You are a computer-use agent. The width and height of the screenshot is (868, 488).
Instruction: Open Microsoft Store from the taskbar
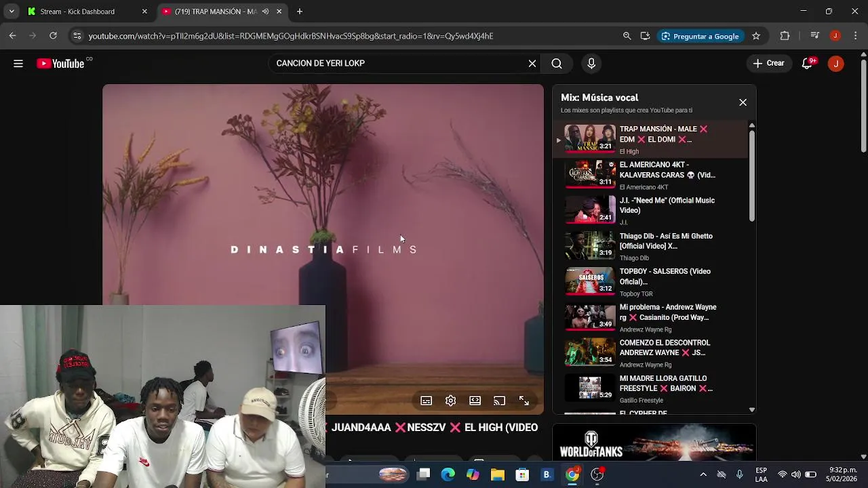(x=522, y=474)
